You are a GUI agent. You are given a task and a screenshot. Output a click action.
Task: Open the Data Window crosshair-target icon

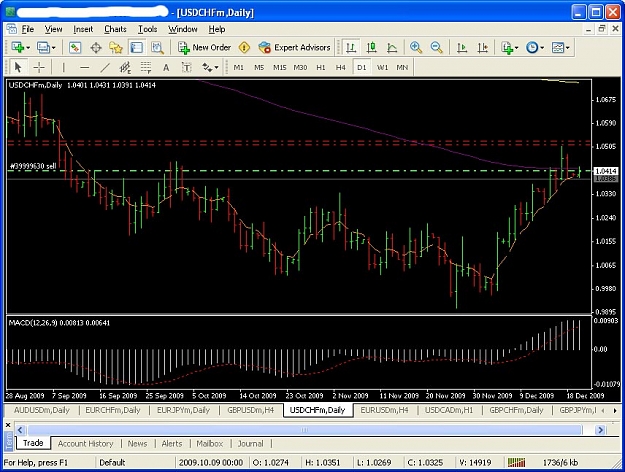coord(96,48)
